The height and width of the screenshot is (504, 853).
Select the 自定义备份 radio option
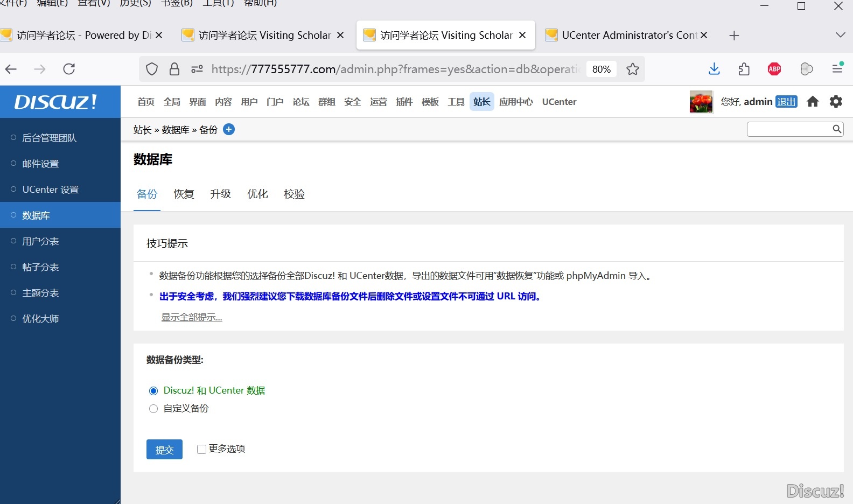pos(153,409)
